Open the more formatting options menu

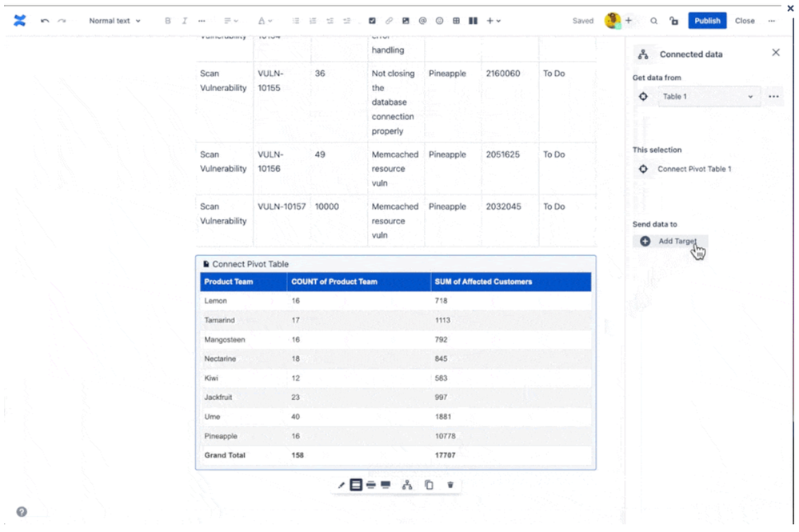202,20
